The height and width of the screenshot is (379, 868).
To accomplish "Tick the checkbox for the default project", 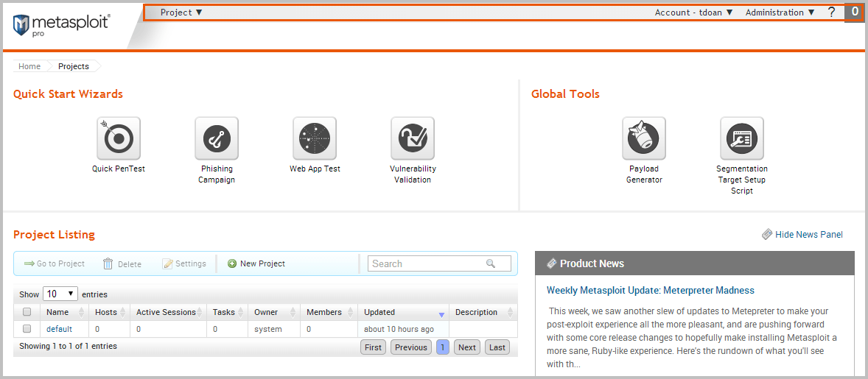I will (27, 329).
